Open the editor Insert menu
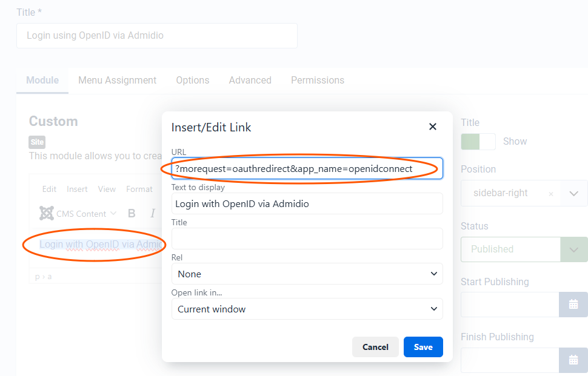This screenshot has height=376, width=588. 77,189
